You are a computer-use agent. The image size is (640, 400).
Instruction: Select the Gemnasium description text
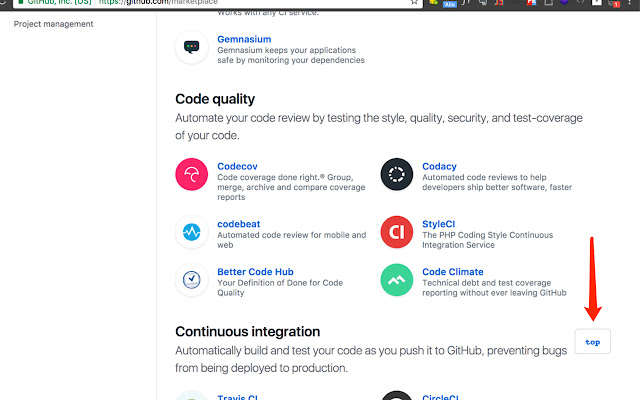(x=291, y=55)
